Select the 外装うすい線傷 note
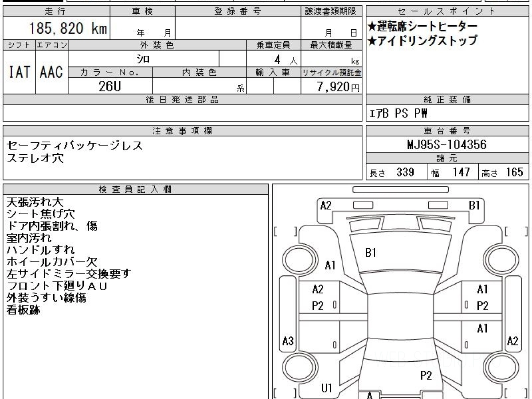532x399 pixels. tap(46, 298)
